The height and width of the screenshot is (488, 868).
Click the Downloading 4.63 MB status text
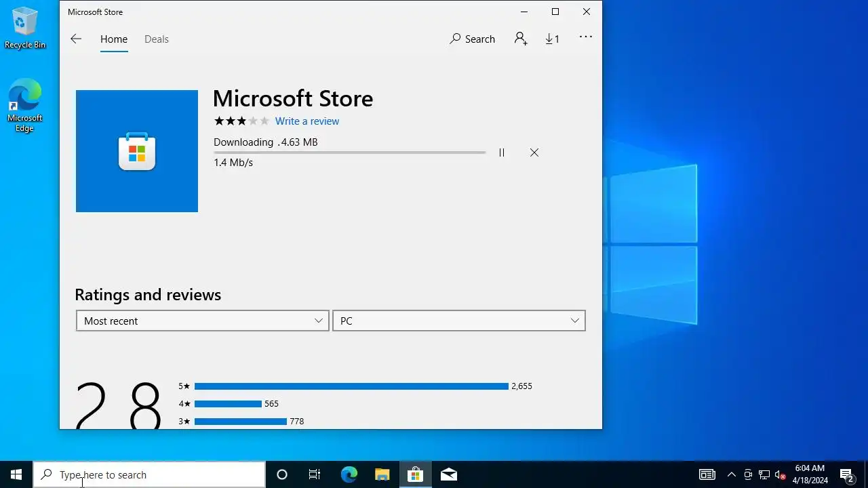(266, 142)
